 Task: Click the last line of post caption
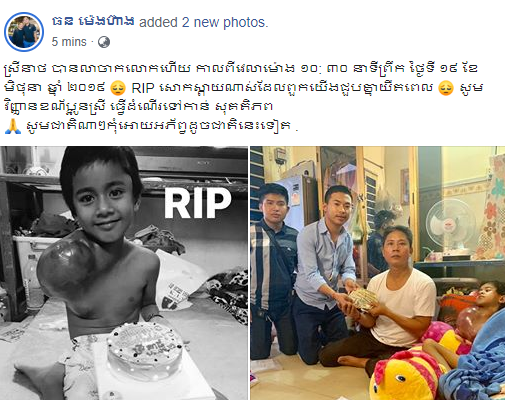151,126
